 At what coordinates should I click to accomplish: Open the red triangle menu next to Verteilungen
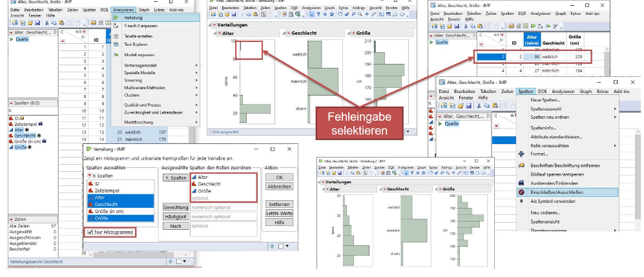(x=211, y=25)
